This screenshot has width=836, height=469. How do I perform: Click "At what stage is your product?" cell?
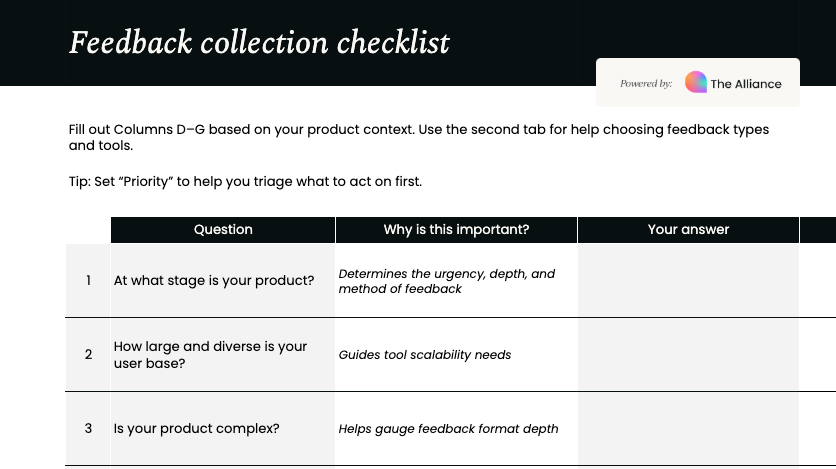(x=214, y=281)
